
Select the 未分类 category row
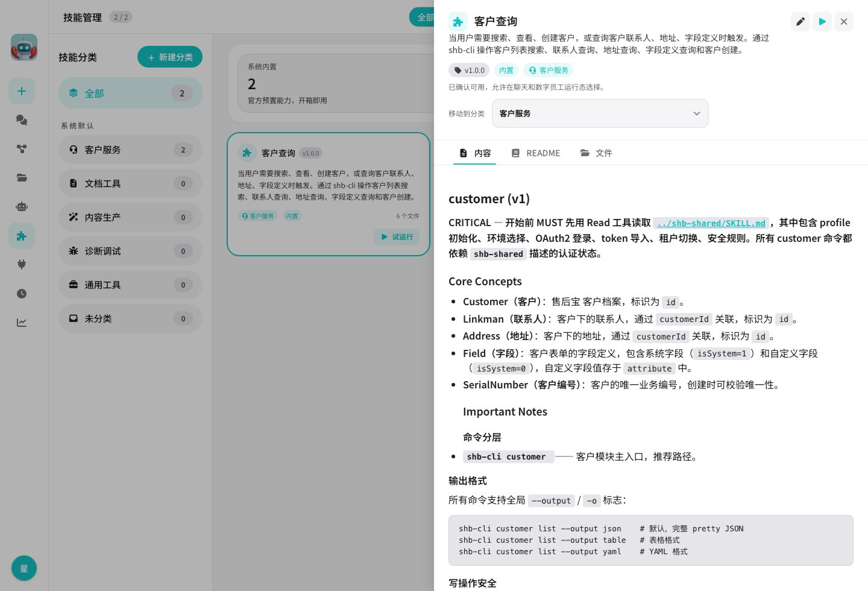tap(130, 318)
